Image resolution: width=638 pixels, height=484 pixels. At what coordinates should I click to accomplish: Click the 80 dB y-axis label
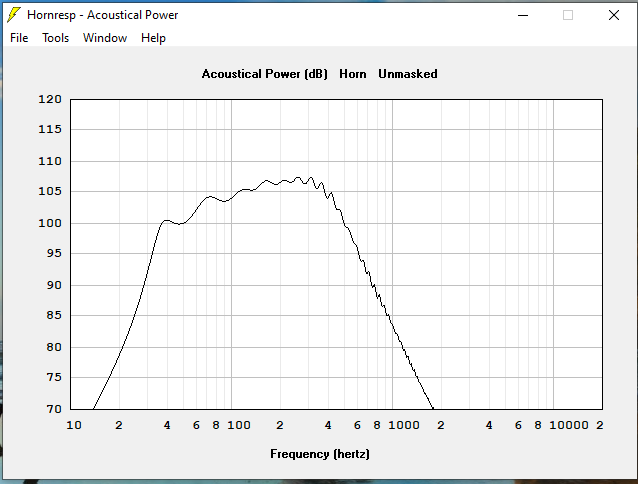[x=54, y=347]
